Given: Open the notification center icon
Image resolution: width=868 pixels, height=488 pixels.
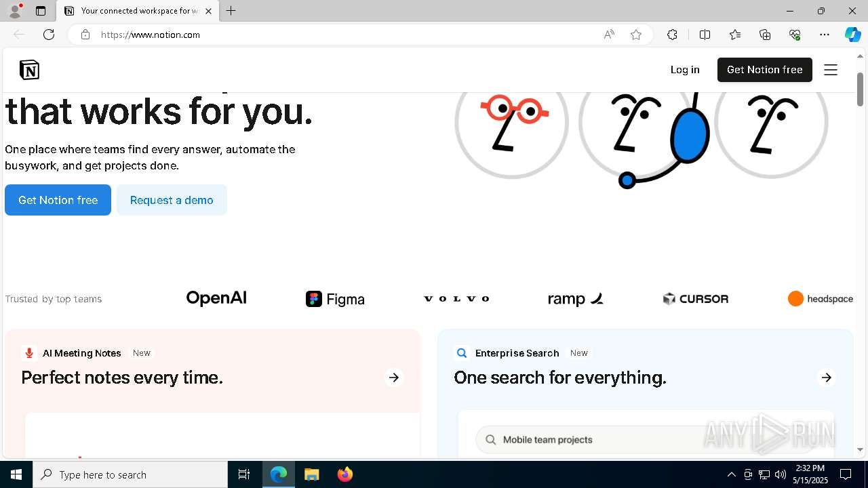Looking at the screenshot, I should click(846, 474).
